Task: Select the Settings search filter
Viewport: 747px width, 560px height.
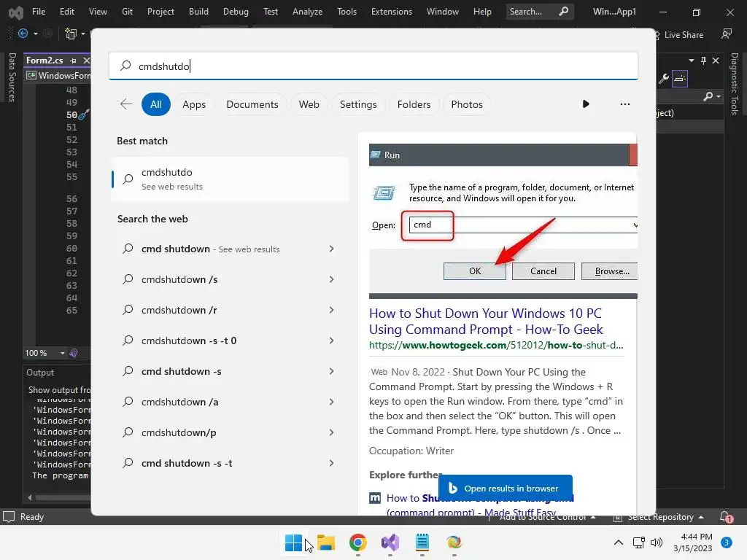Action: [358, 104]
